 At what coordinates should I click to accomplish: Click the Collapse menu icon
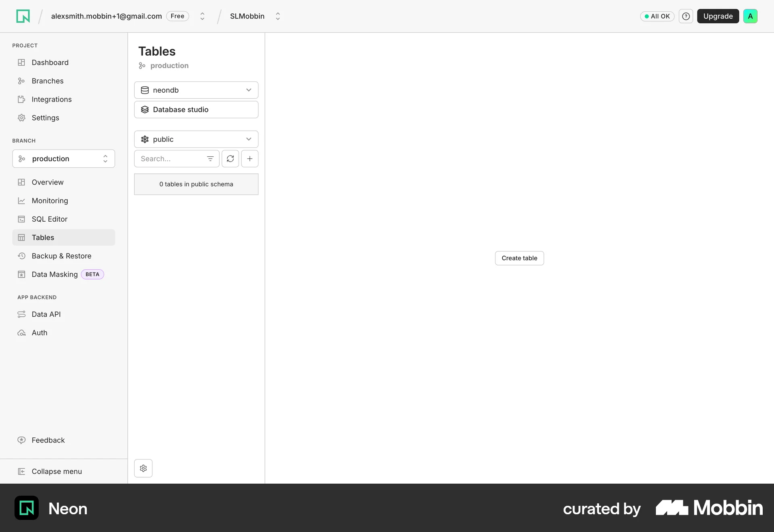[21, 472]
